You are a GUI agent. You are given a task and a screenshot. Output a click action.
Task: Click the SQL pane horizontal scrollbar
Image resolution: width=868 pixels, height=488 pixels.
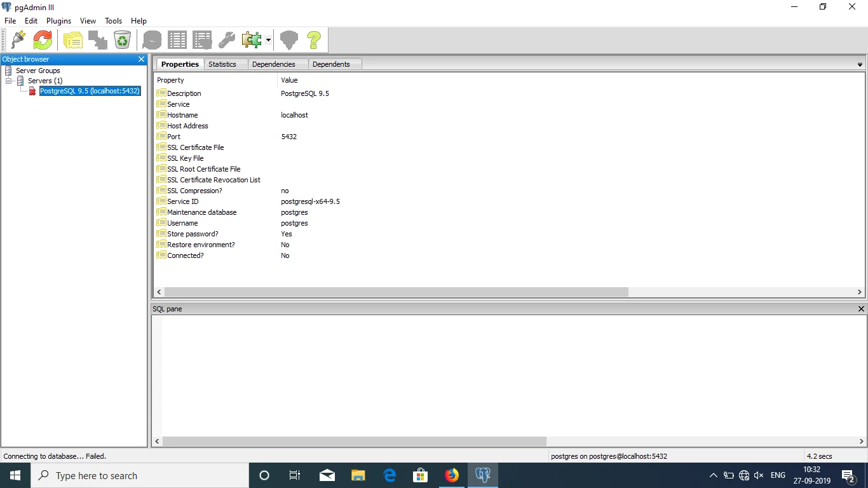coord(354,441)
